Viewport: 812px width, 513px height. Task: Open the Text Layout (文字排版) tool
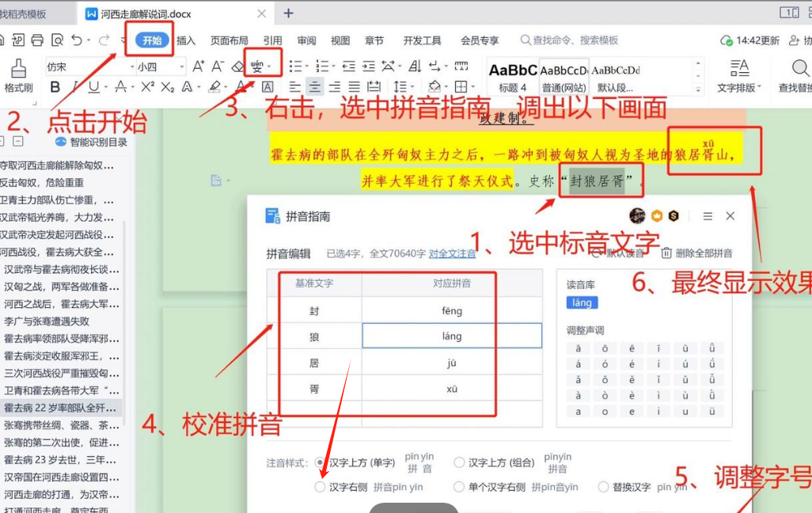coord(739,76)
